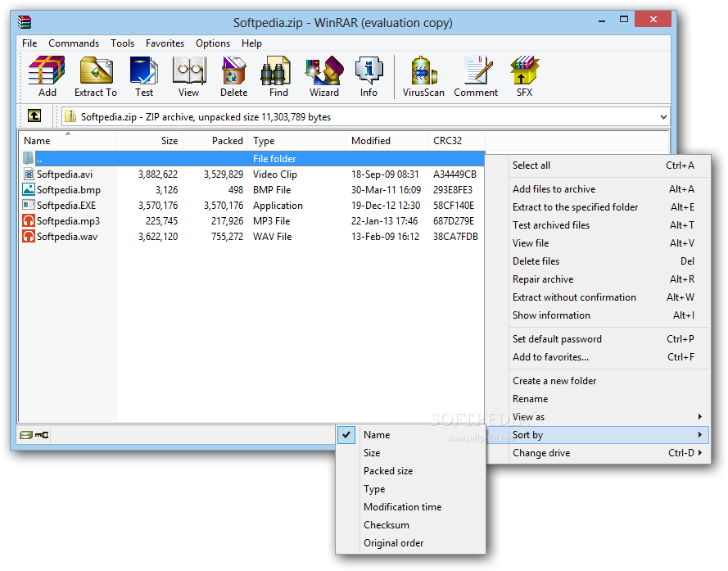This screenshot has width=728, height=571.
Task: Expand the Sort by submenu
Action: click(527, 434)
